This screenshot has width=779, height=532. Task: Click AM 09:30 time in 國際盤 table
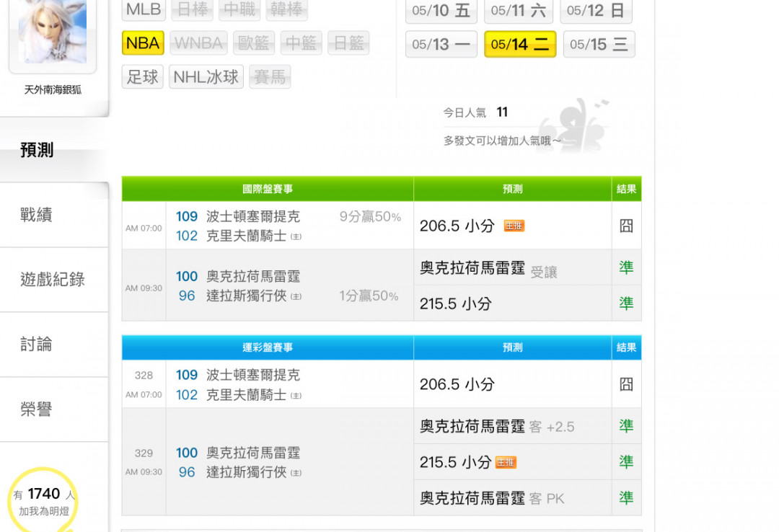144,288
